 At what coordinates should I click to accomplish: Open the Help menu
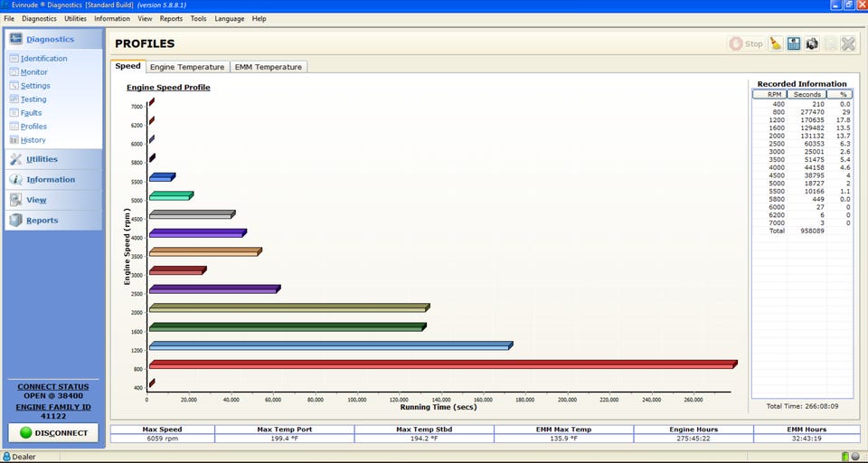(259, 19)
